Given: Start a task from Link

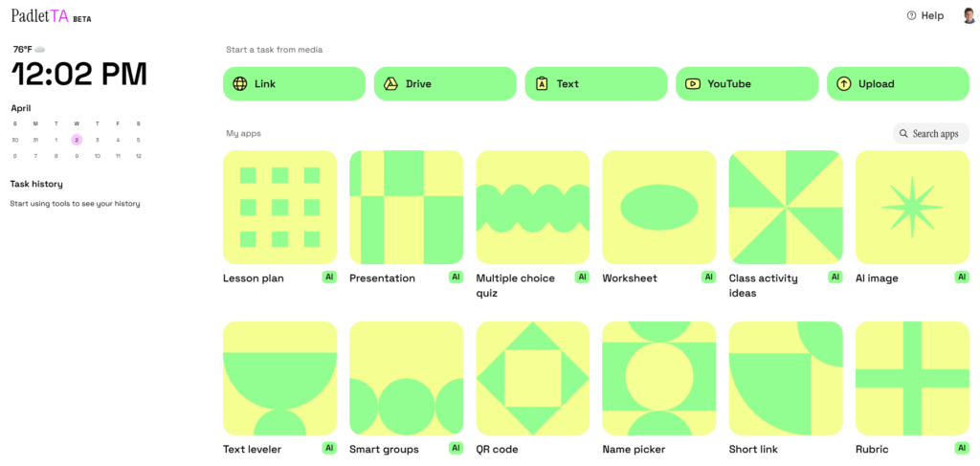Looking at the screenshot, I should click(x=294, y=83).
